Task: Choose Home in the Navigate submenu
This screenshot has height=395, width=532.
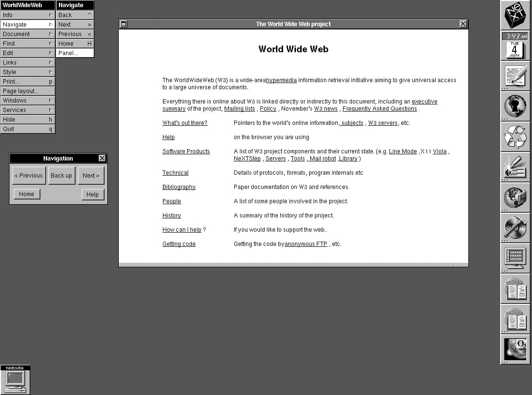Action: point(75,43)
